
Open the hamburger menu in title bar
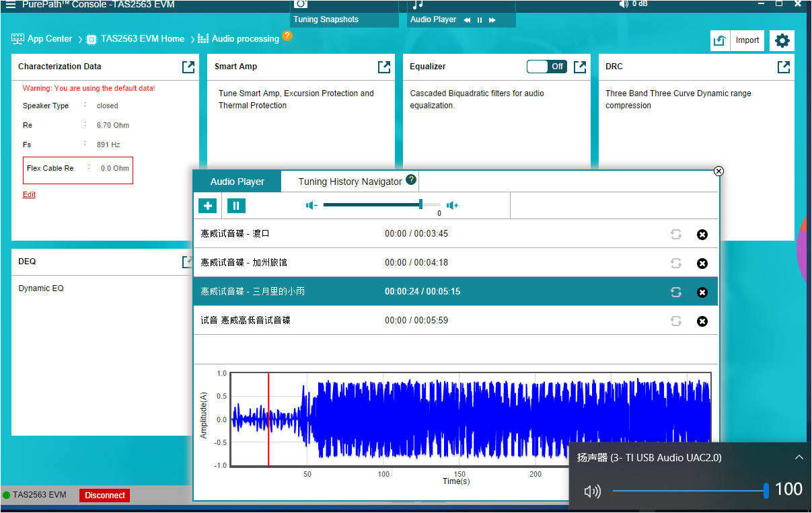[x=11, y=5]
